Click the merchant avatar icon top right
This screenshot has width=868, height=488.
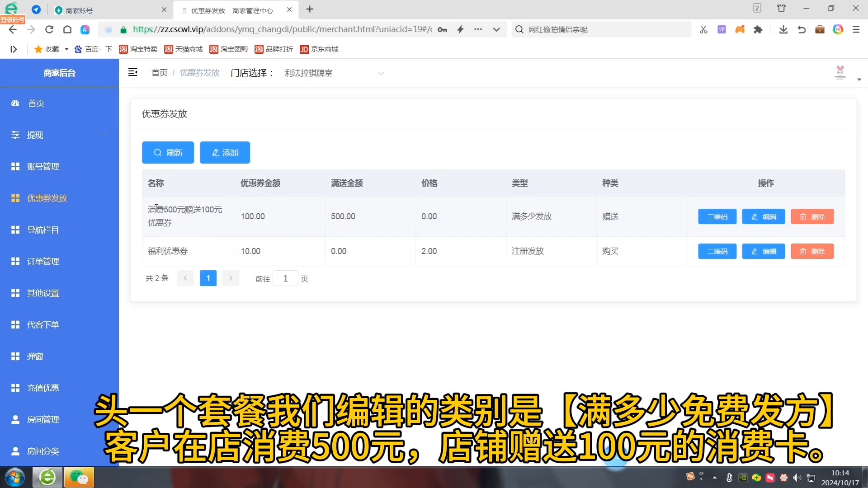click(840, 72)
